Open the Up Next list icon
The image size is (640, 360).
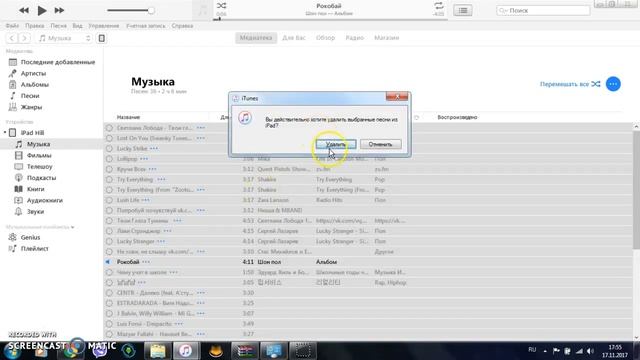[463, 10]
